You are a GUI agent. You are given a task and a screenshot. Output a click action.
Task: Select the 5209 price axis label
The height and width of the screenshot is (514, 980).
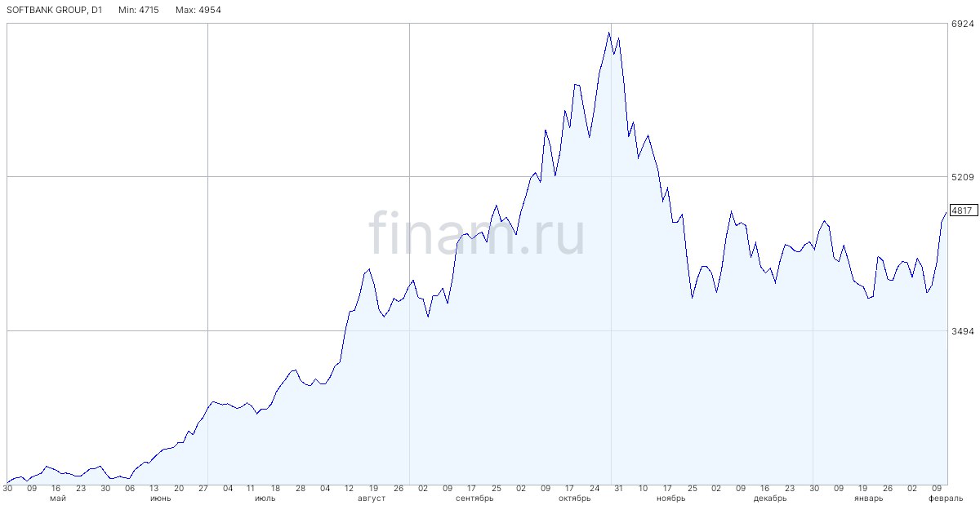point(961,177)
